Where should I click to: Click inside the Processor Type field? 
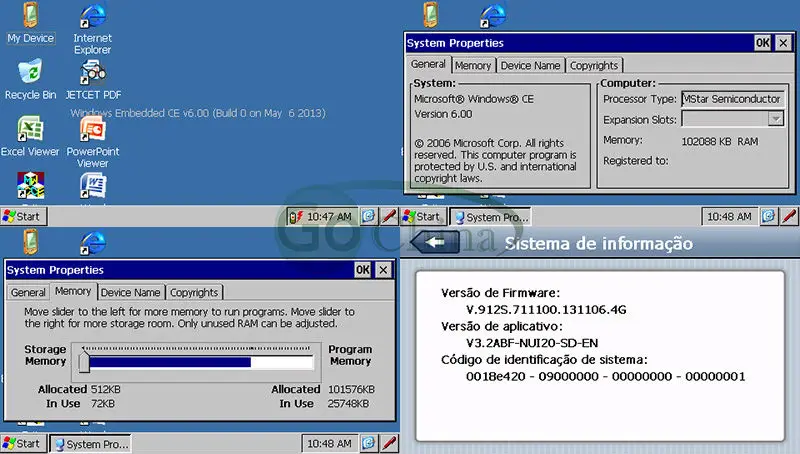[732, 99]
